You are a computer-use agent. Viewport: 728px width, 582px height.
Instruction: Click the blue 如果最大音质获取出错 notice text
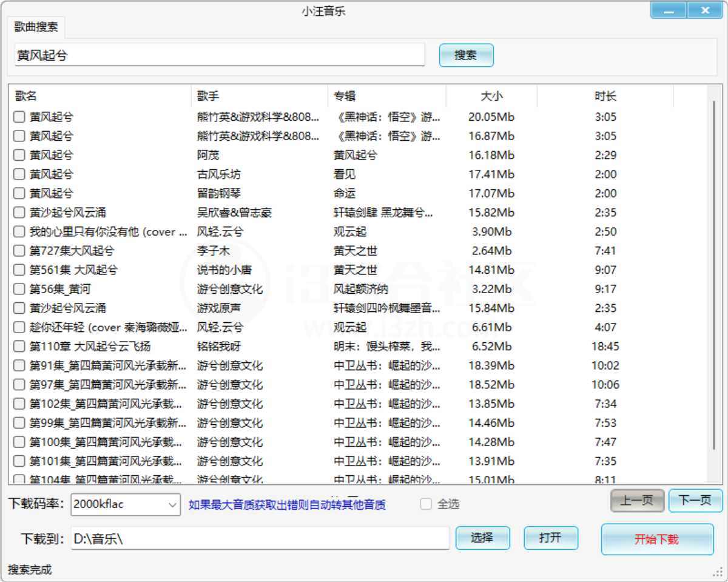[x=287, y=504]
